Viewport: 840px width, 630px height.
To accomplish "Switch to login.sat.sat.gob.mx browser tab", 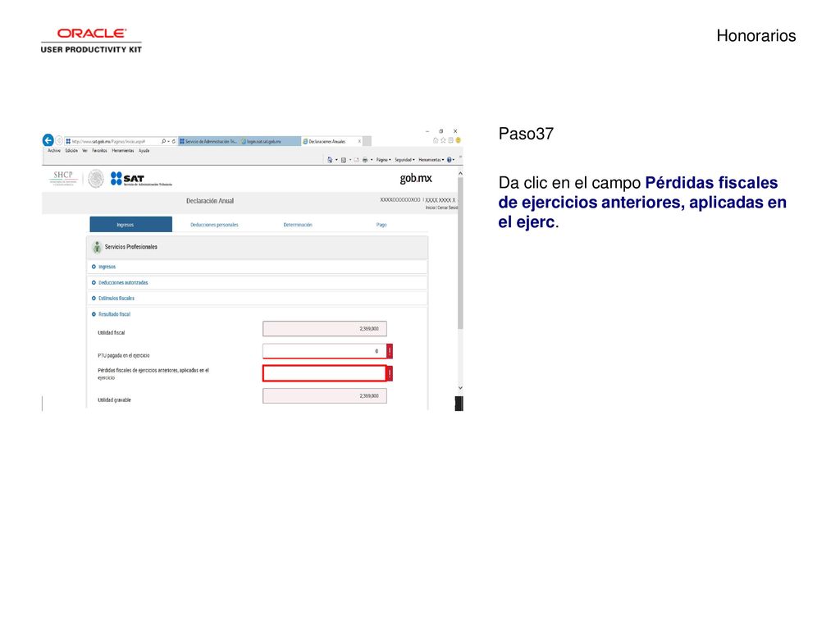I will (270, 141).
